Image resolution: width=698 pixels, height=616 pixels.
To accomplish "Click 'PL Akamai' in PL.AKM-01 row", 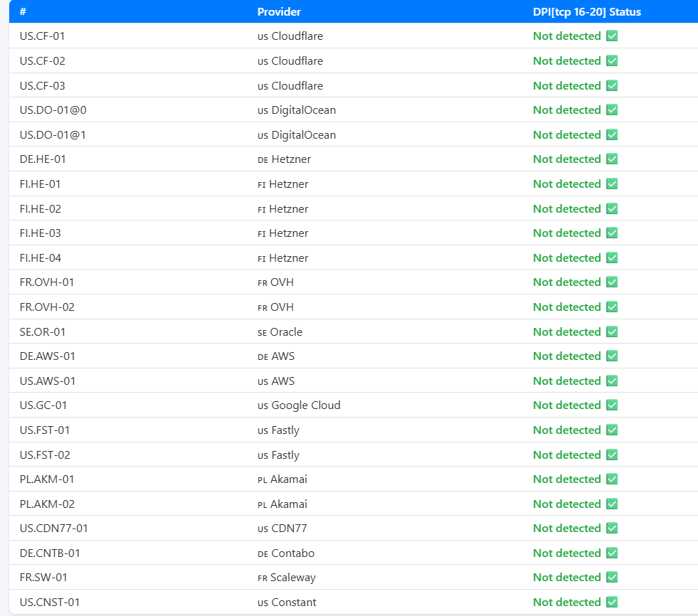I will [282, 479].
